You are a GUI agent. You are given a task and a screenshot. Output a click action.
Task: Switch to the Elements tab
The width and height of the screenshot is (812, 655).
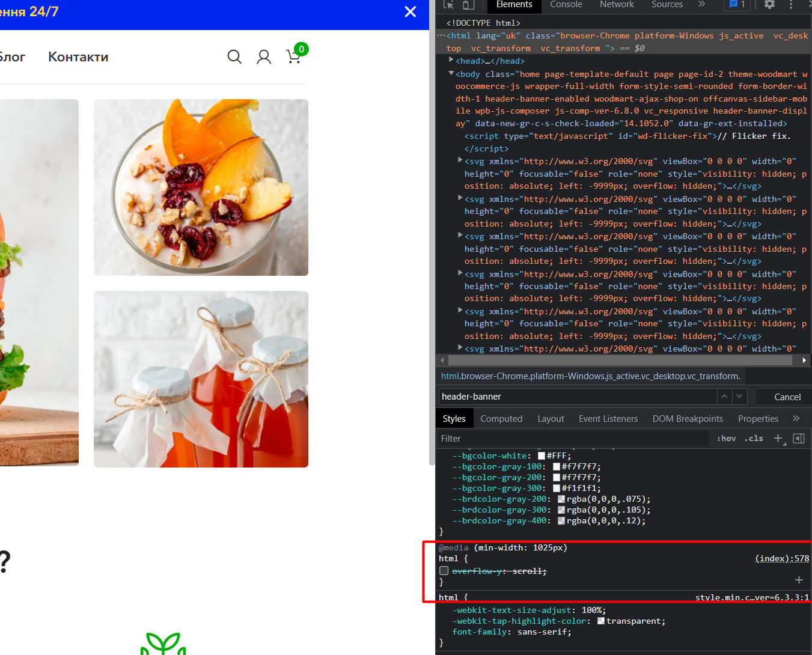click(514, 5)
